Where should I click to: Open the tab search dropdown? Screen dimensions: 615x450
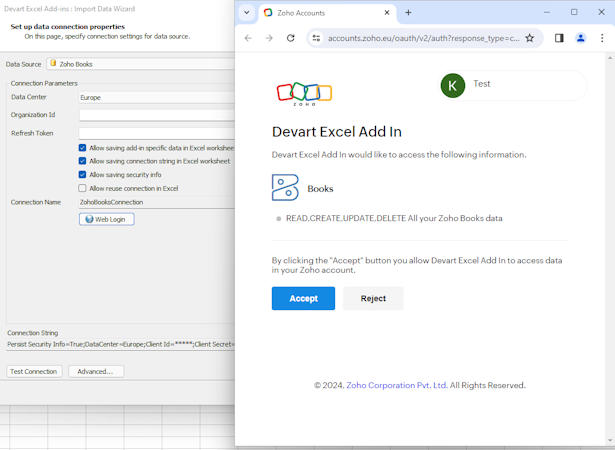pyautogui.click(x=247, y=13)
